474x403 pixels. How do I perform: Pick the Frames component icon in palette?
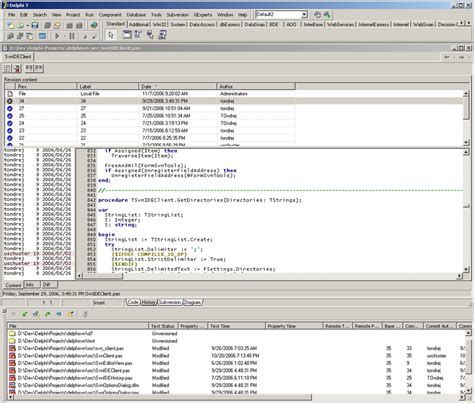pyautogui.click(x=127, y=35)
